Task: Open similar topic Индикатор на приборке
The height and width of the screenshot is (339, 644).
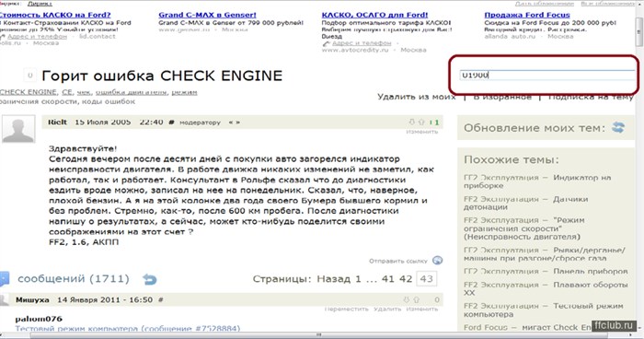Action: pyautogui.click(x=537, y=181)
